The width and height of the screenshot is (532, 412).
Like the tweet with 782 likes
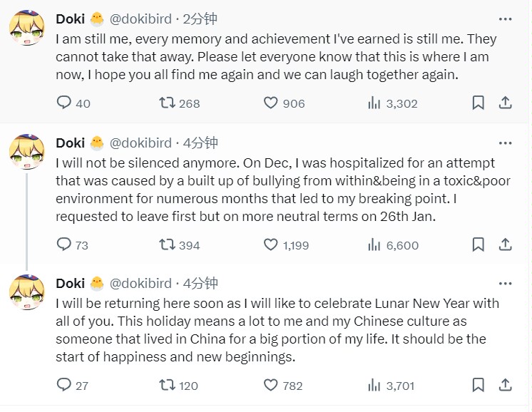(271, 386)
